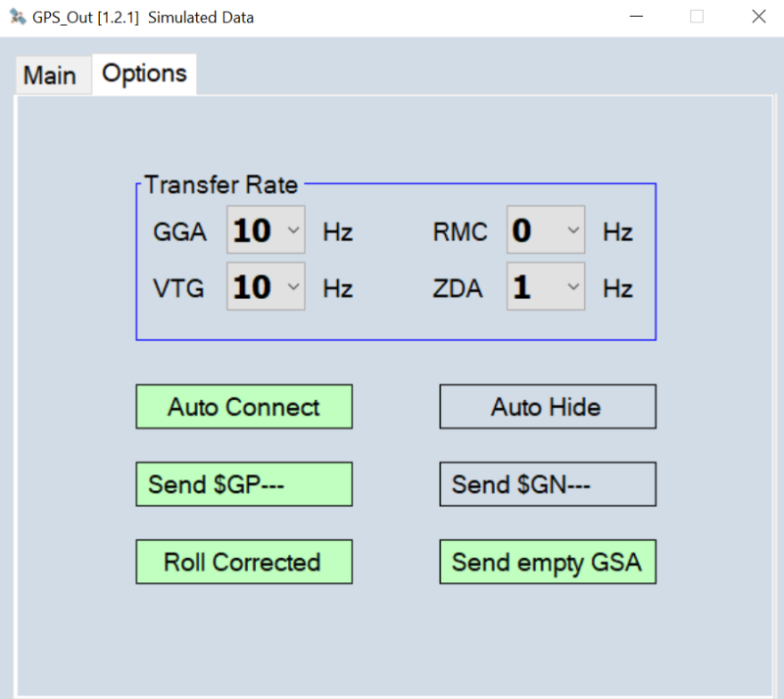
Task: Select the Options tab
Action: point(144,74)
